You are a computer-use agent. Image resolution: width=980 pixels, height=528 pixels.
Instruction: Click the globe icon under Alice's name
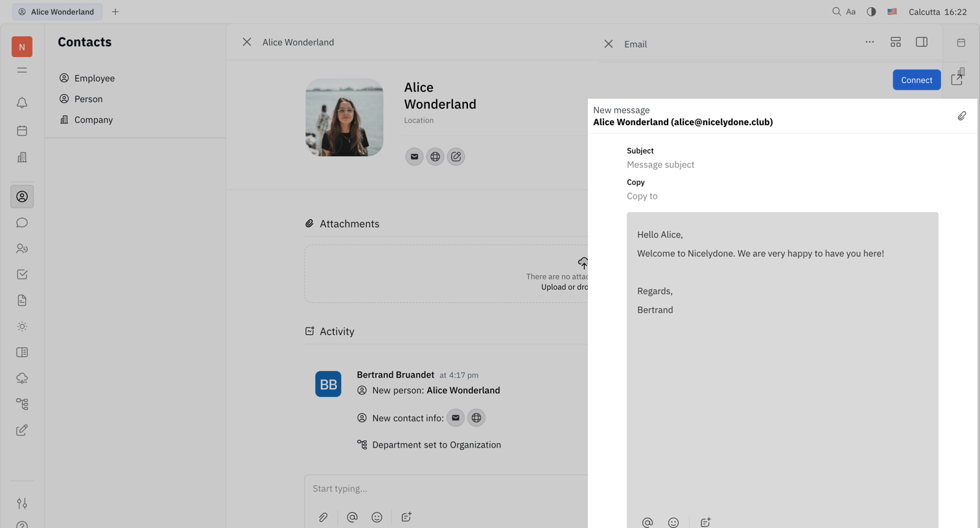point(435,156)
